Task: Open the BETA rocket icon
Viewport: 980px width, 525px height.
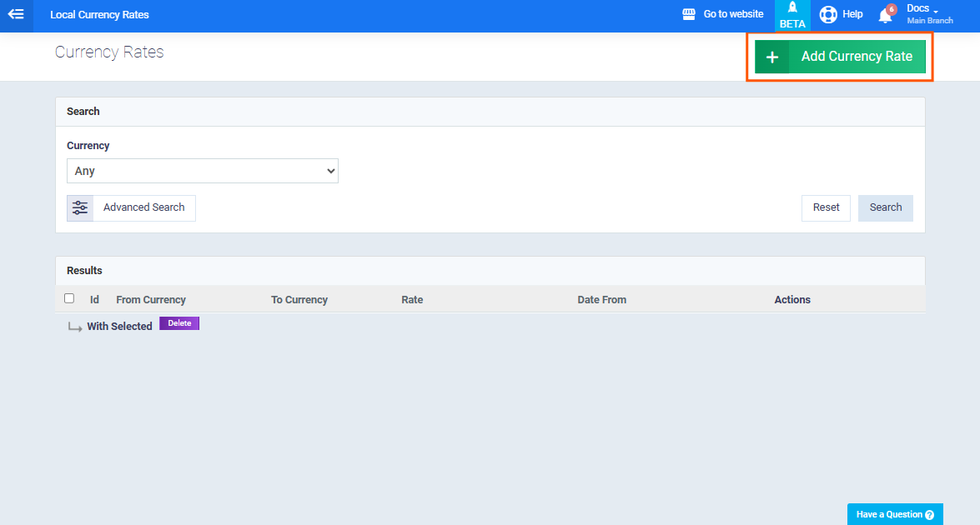Action: click(792, 8)
